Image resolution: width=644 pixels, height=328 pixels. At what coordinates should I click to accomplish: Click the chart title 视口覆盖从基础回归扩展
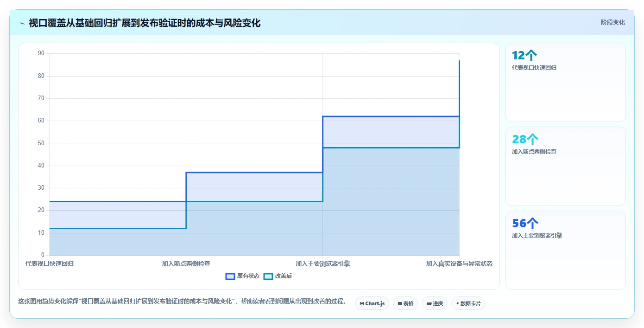tap(145, 23)
